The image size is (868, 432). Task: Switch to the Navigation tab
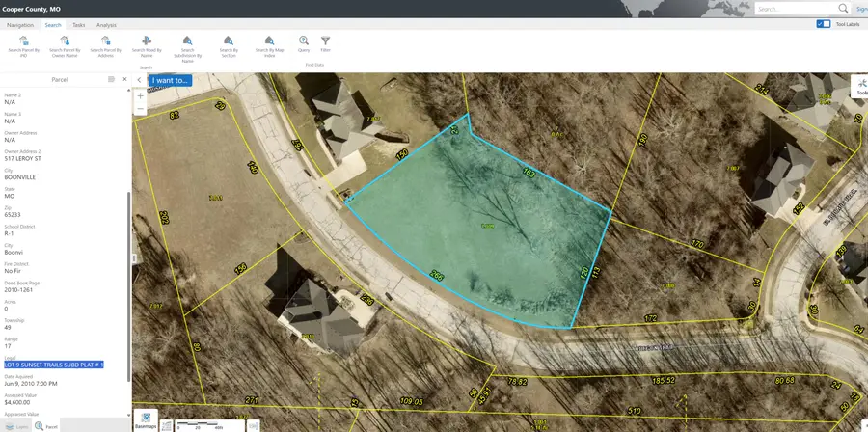pos(20,25)
